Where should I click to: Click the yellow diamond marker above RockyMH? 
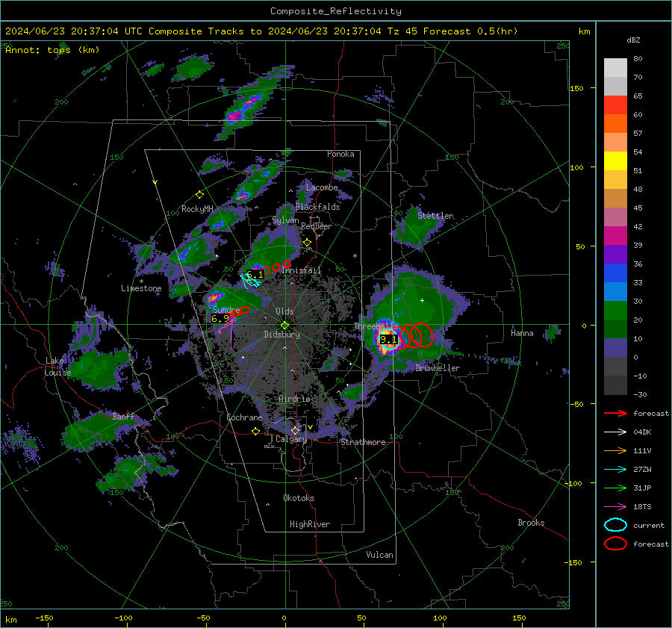click(x=199, y=195)
